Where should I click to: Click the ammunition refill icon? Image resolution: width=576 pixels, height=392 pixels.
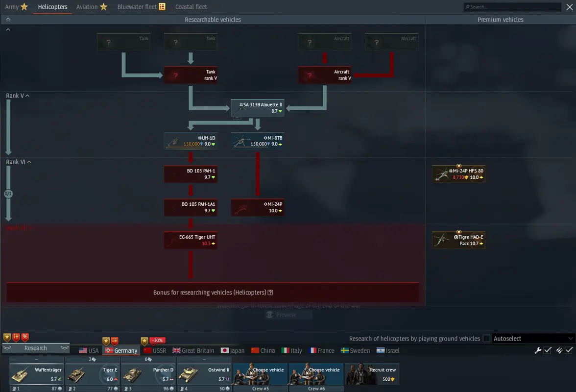pyautogui.click(x=559, y=350)
